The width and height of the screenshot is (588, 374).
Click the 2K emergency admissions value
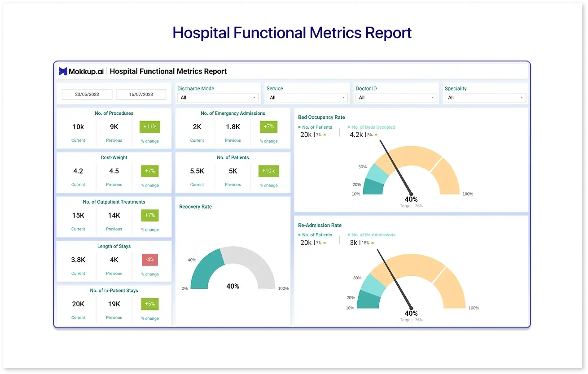197,127
